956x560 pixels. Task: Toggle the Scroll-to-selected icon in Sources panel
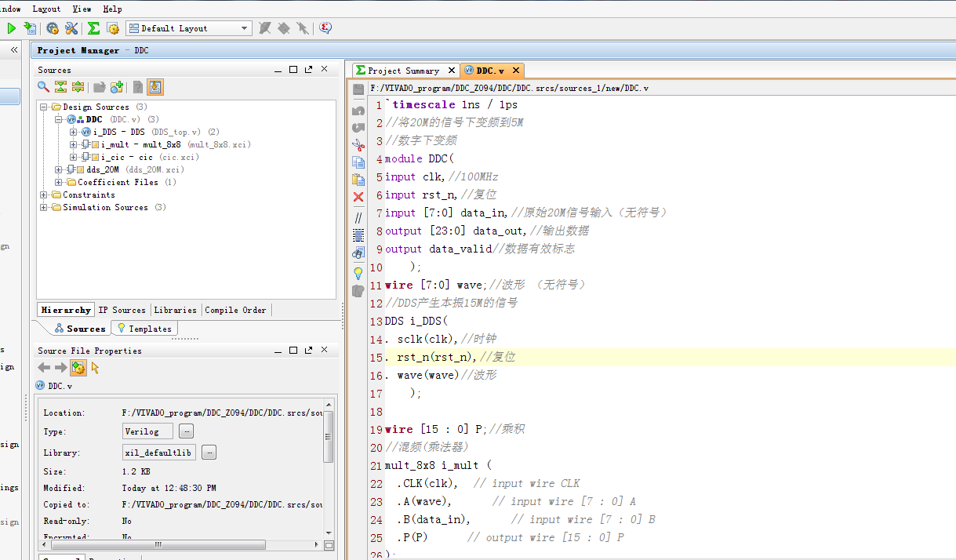tap(154, 86)
